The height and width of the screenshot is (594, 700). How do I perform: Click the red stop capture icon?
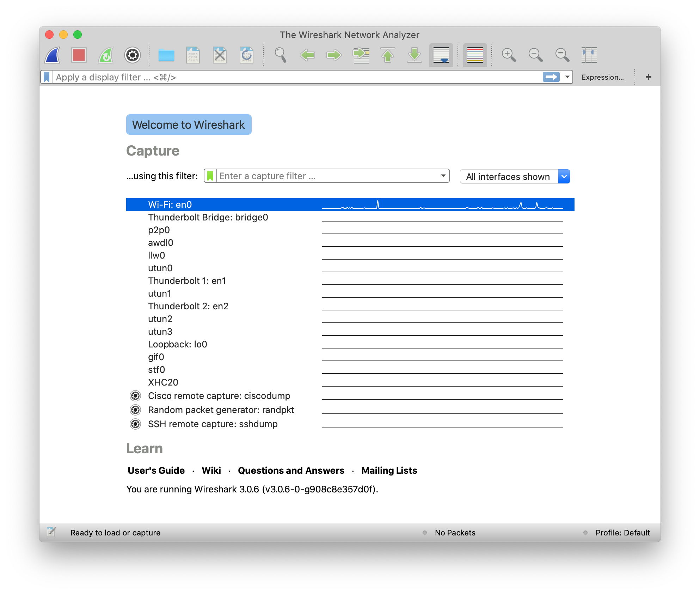79,55
